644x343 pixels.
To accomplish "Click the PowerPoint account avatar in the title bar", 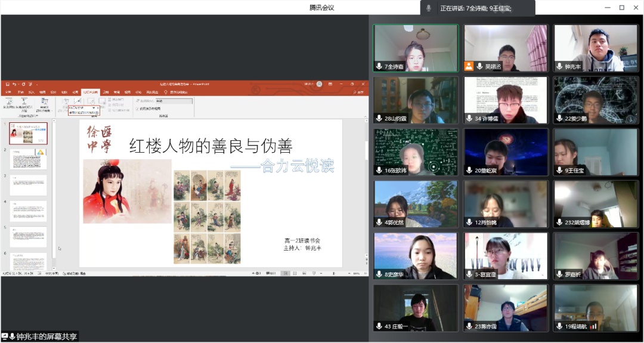I will click(320, 84).
